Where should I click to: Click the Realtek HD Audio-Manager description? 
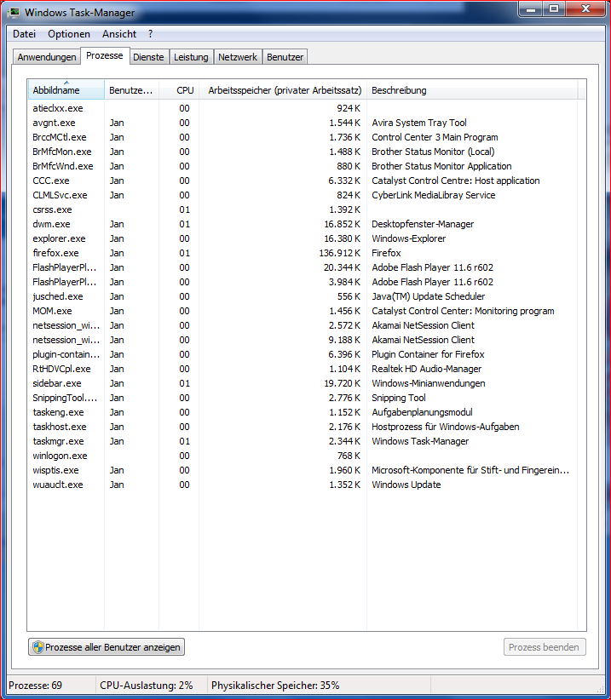click(427, 369)
